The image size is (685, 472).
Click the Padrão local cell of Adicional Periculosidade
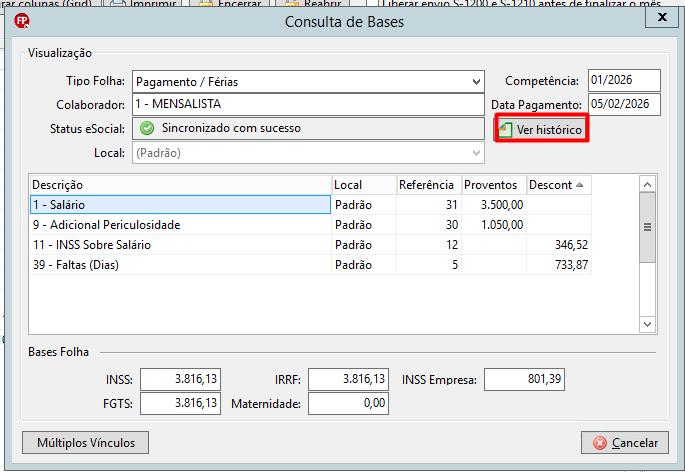364,225
